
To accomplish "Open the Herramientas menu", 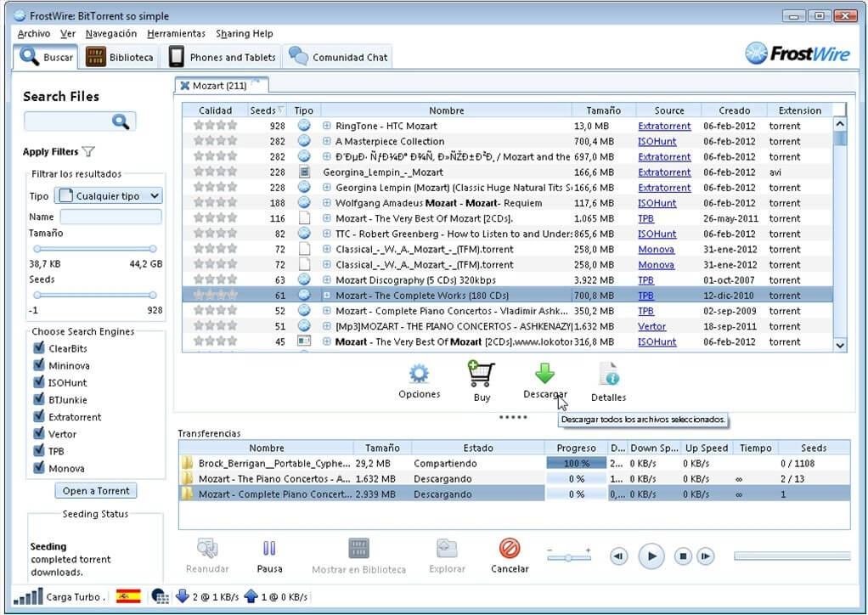I will [176, 34].
